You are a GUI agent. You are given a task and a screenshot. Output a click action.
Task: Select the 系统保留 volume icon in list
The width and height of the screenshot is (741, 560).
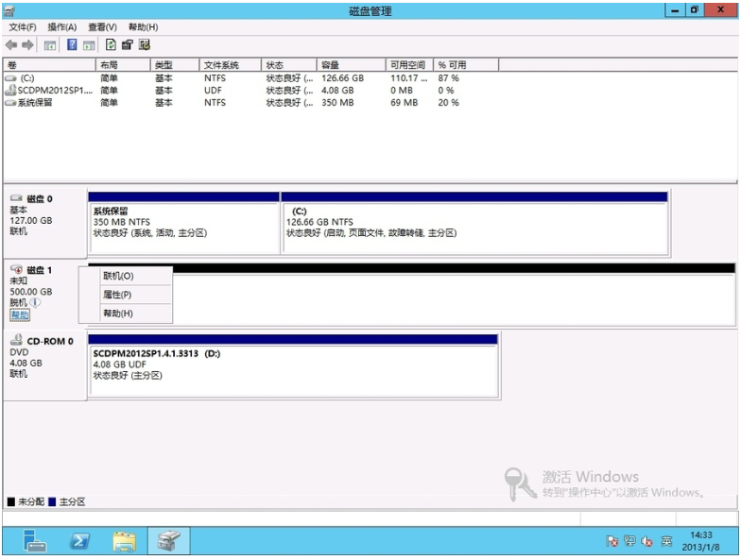click(x=10, y=102)
